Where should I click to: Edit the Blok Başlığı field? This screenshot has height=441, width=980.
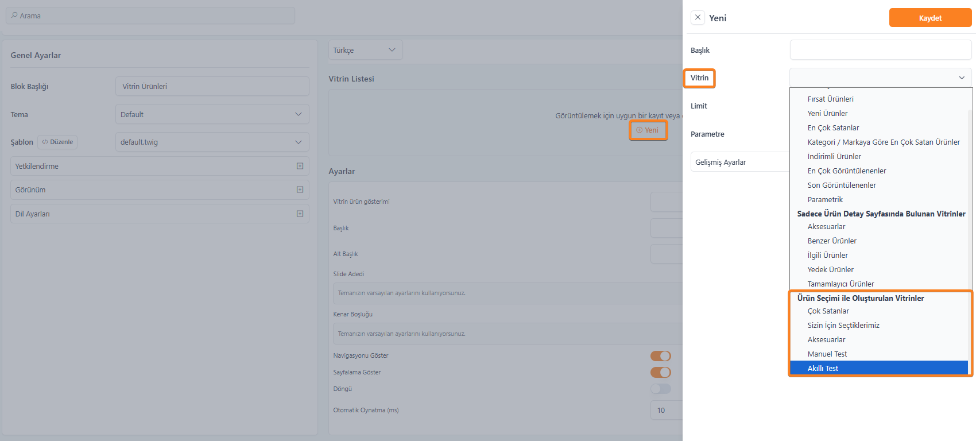[212, 86]
